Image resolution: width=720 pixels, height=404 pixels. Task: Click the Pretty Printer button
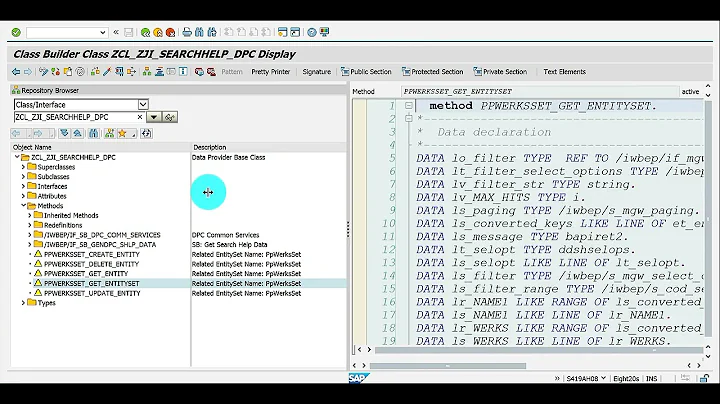point(270,72)
